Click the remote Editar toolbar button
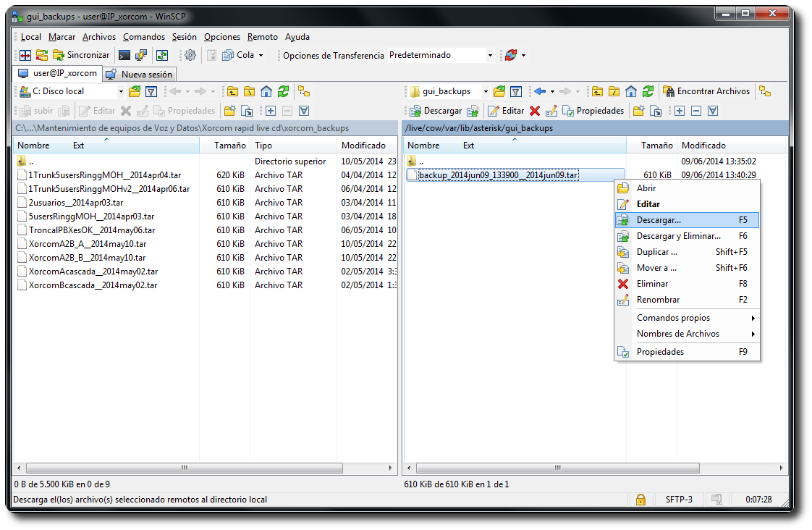This screenshot has height=530, width=812. point(507,111)
